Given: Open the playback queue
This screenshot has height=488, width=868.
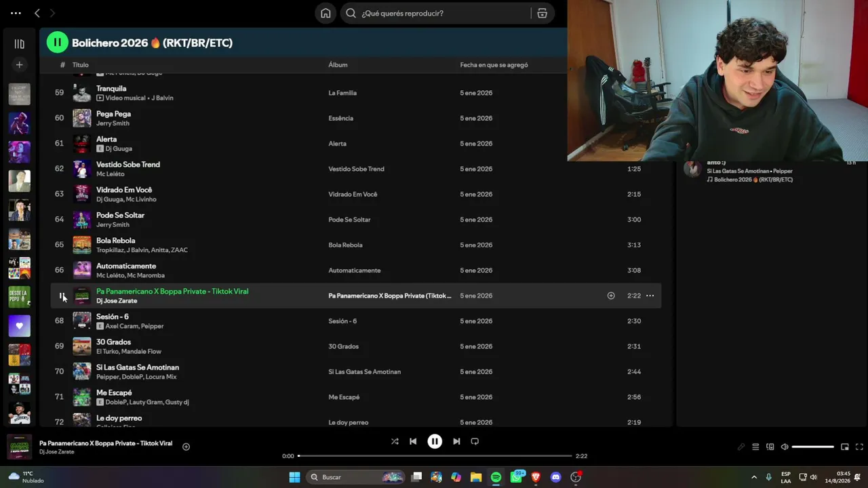Looking at the screenshot, I should tap(755, 447).
